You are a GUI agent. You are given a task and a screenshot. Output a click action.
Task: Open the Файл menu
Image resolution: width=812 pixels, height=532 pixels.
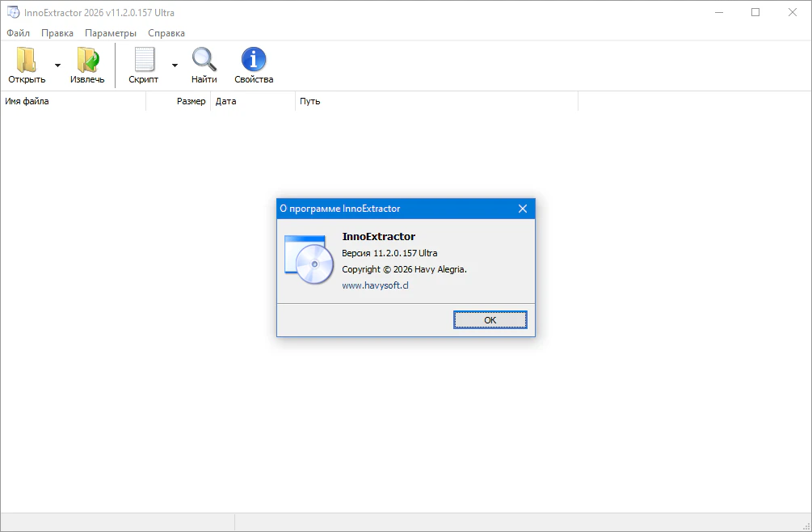(18, 33)
